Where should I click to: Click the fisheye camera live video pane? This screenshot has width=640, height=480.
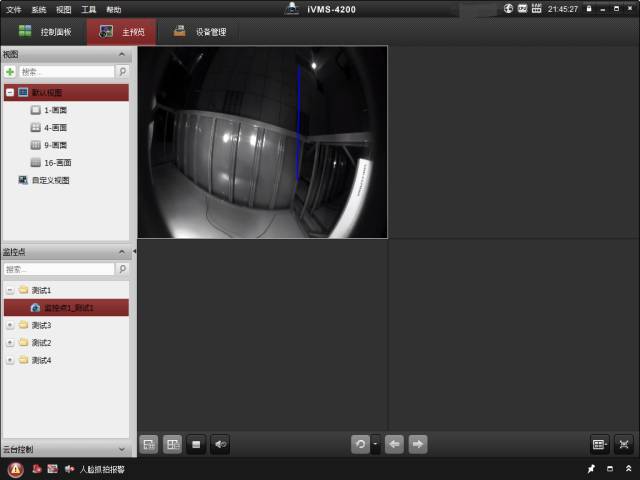[262, 142]
